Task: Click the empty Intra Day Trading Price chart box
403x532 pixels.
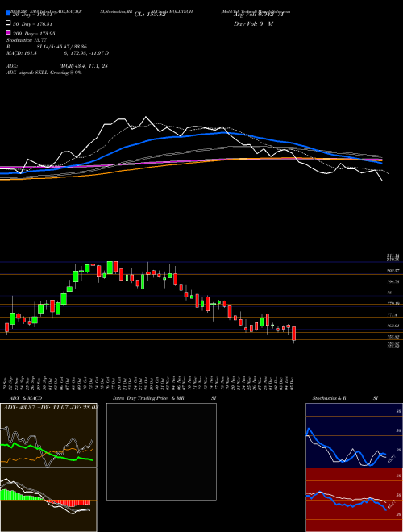Action: tap(161, 451)
